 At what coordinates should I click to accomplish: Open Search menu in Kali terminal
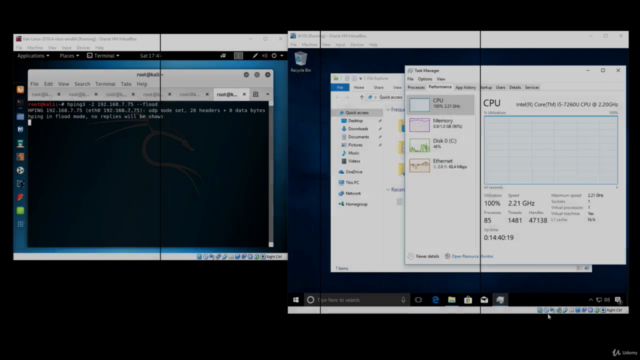82,84
